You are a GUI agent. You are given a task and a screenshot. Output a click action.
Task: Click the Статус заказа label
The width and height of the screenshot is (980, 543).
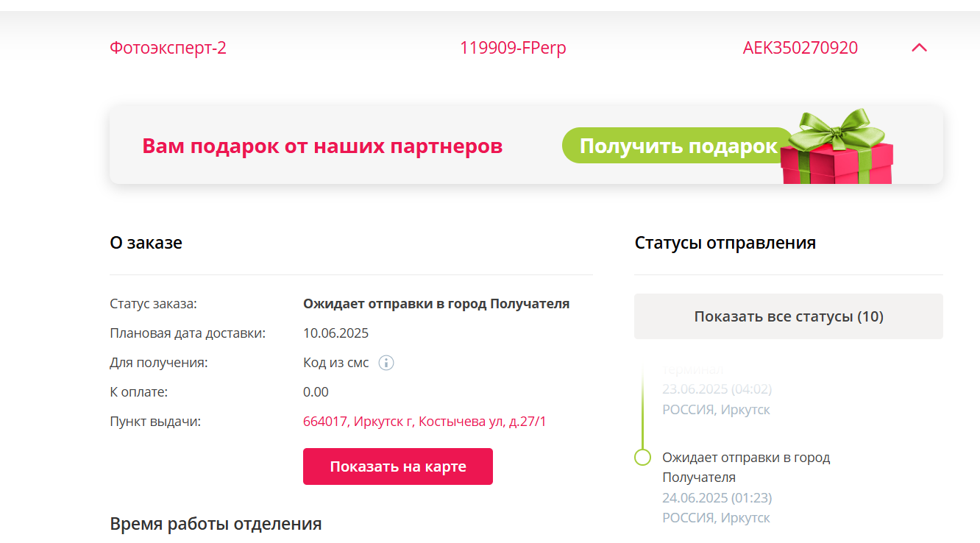[x=154, y=304]
